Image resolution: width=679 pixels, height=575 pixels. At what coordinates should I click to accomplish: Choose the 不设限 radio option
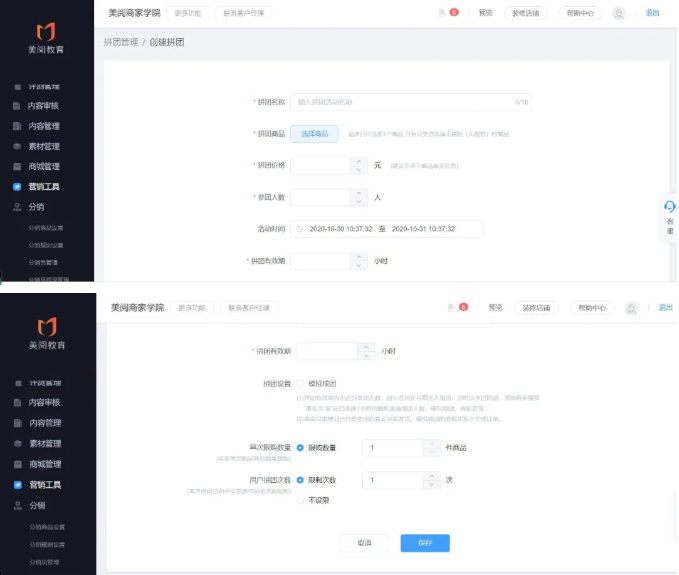[301, 501]
